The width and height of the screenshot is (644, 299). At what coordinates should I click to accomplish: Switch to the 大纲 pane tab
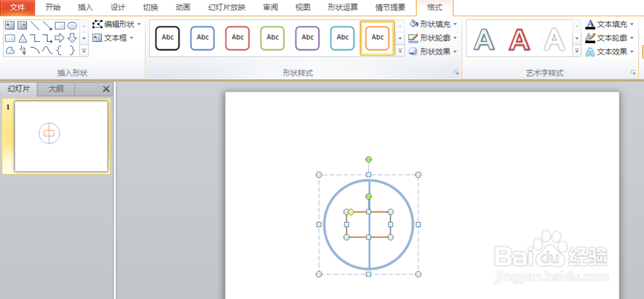(x=56, y=89)
